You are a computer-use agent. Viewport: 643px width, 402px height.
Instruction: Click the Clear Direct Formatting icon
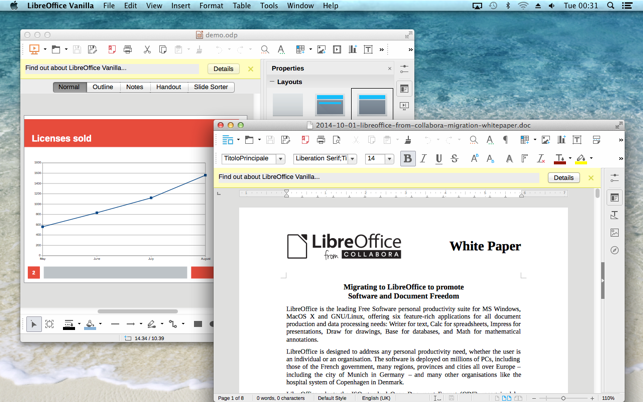(x=541, y=158)
